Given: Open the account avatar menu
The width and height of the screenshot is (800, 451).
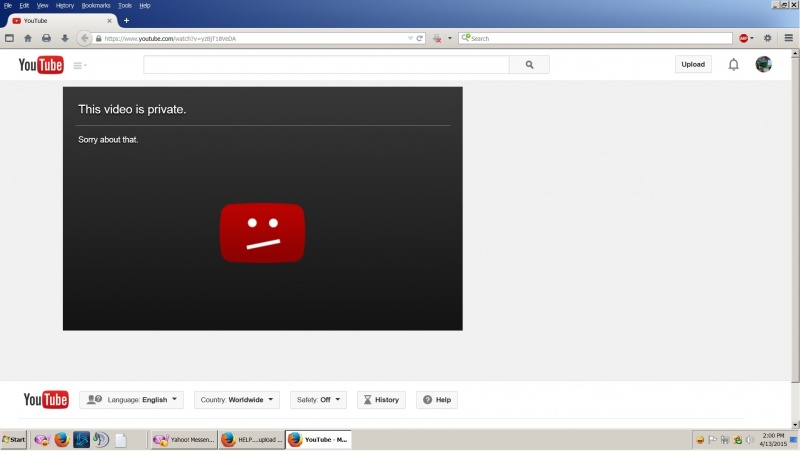Looking at the screenshot, I should 763,64.
